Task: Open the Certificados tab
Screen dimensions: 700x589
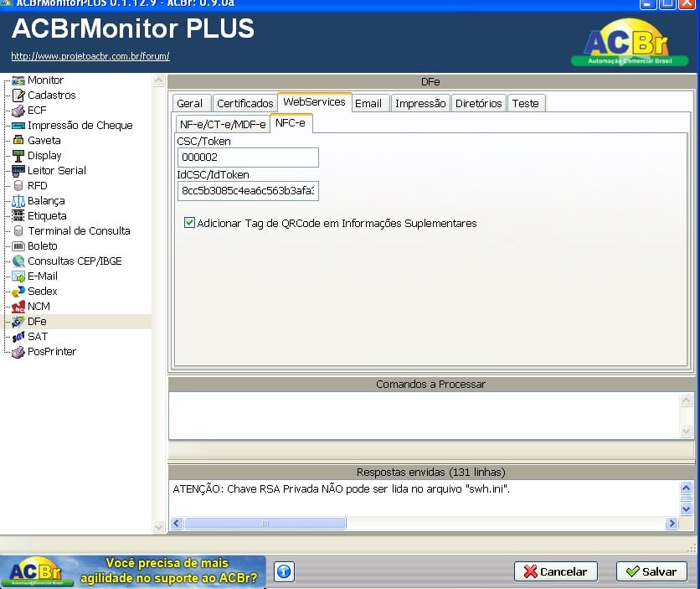Action: [x=245, y=103]
